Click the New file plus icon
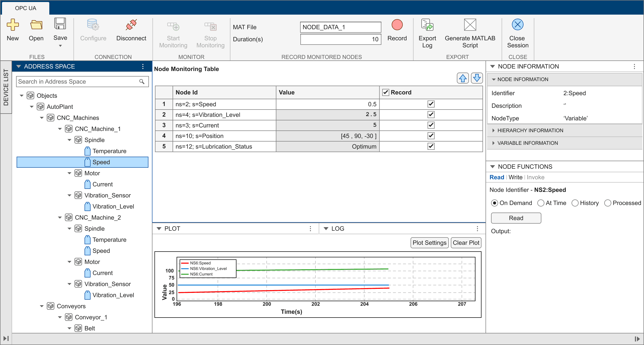The image size is (644, 345). [13, 25]
